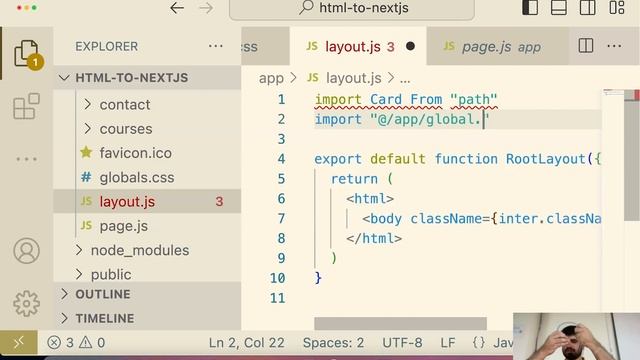Select layout.js in the explorer
The image size is (640, 360).
(147, 201)
